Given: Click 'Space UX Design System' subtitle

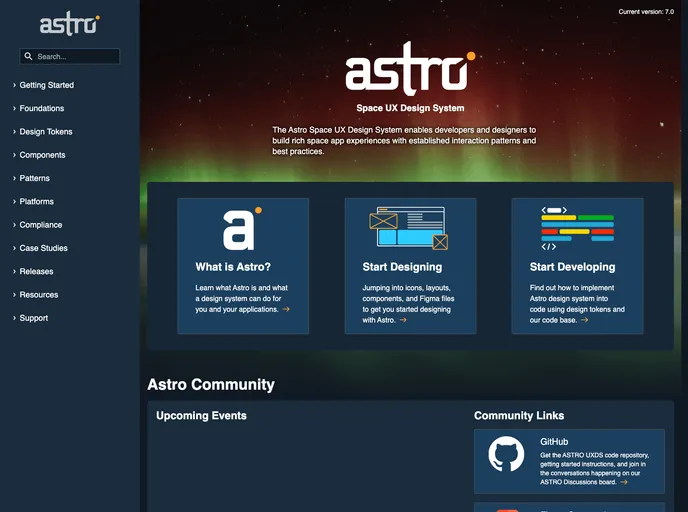Looking at the screenshot, I should click(410, 108).
